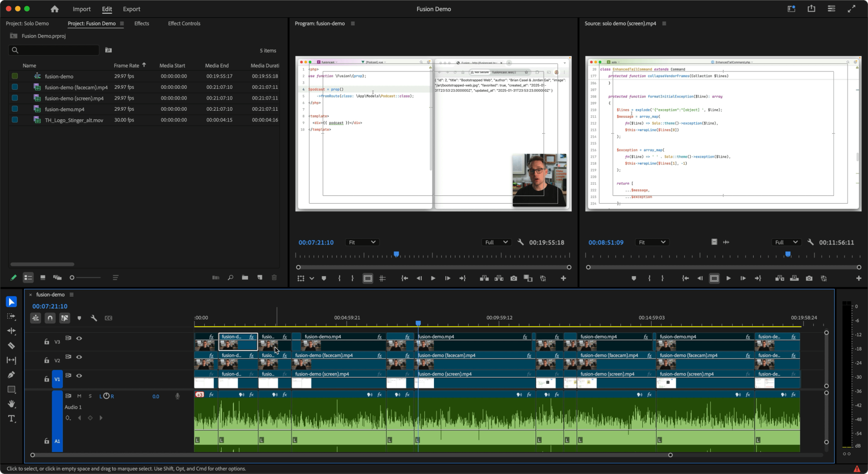Click the red warning icon in status bar
Image resolution: width=868 pixels, height=474 pixels.
pyautogui.click(x=857, y=469)
